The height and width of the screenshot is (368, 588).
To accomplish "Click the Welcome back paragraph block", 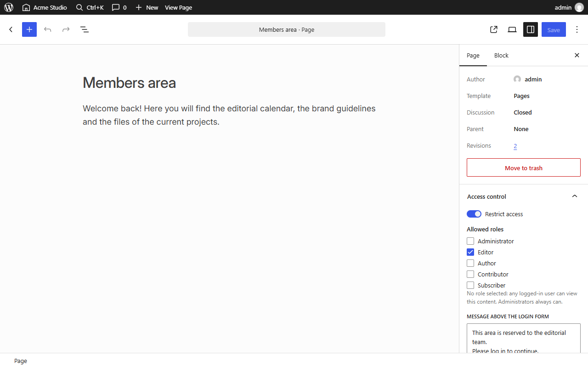I will (230, 115).
